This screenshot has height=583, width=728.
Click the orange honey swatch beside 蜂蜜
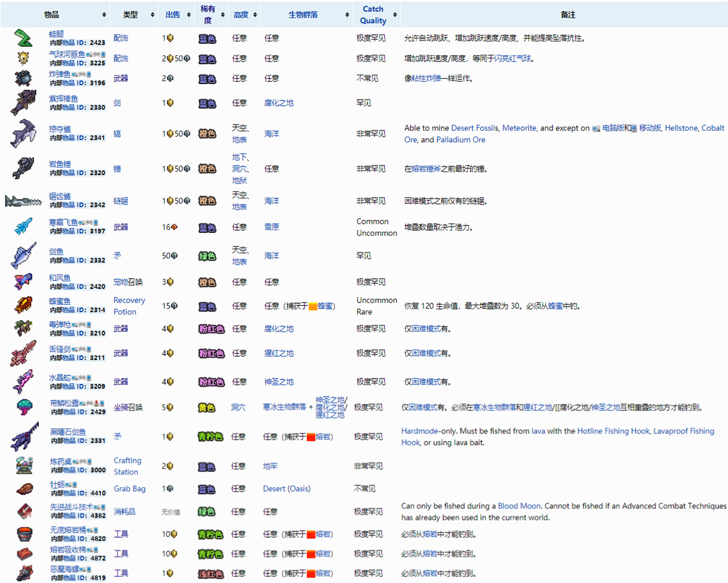pyautogui.click(x=312, y=307)
